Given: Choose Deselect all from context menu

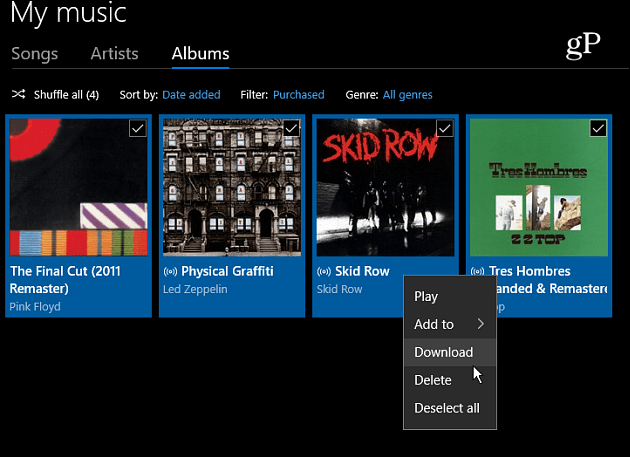Looking at the screenshot, I should pos(450,408).
